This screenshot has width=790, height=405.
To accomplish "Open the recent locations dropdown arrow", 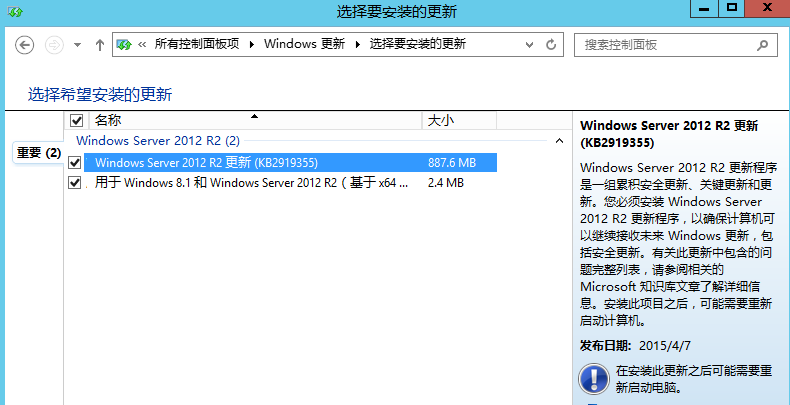I will 77,45.
